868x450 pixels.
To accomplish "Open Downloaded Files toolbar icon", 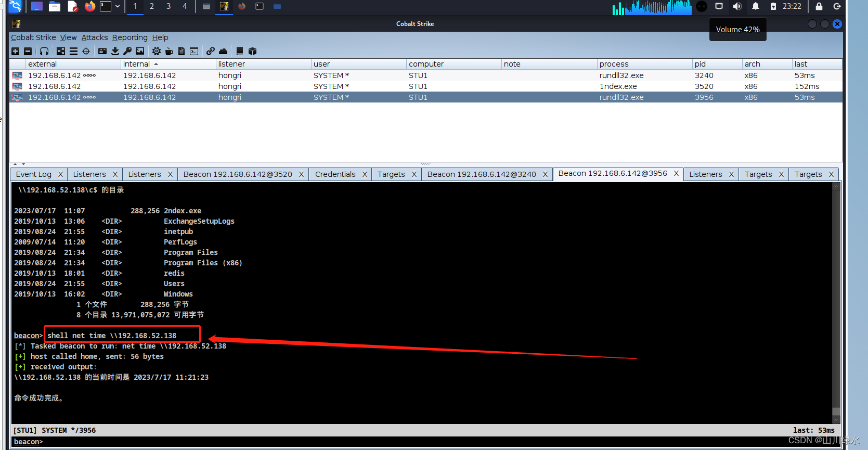I will [115, 51].
